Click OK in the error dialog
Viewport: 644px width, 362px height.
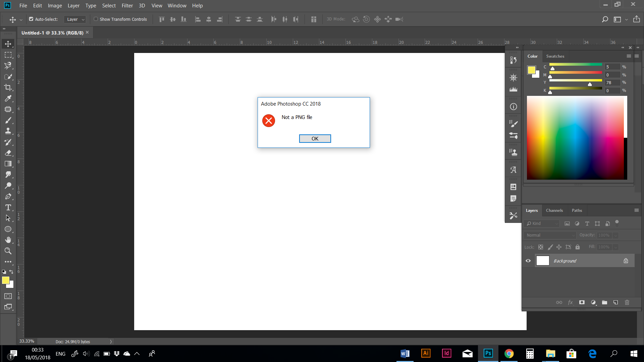315,139
